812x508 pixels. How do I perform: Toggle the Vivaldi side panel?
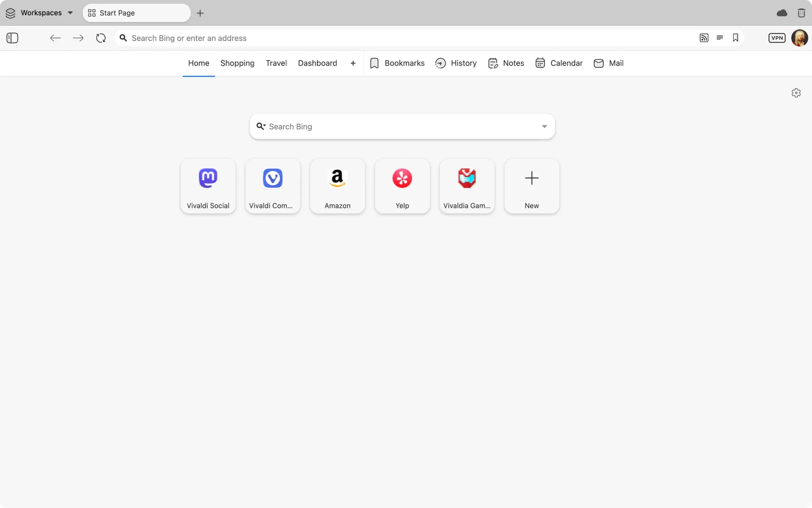tap(12, 38)
